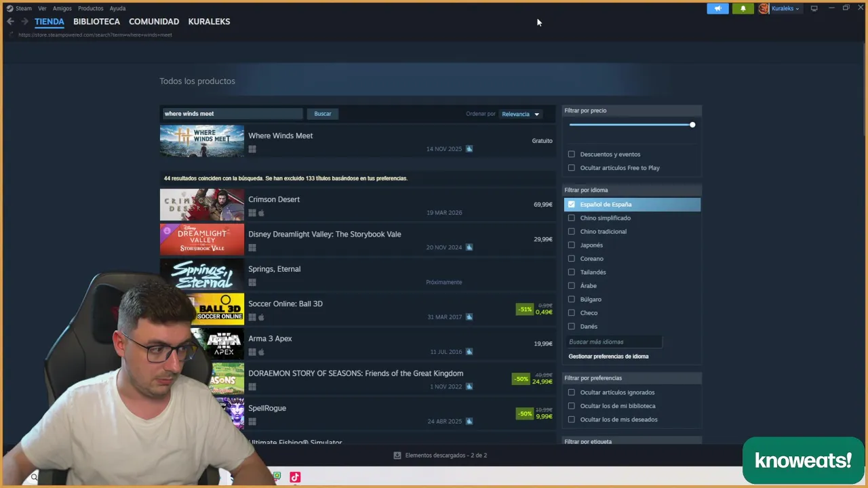Click the blue badge icon beside 1 NOV 2022
868x488 pixels.
click(x=469, y=387)
